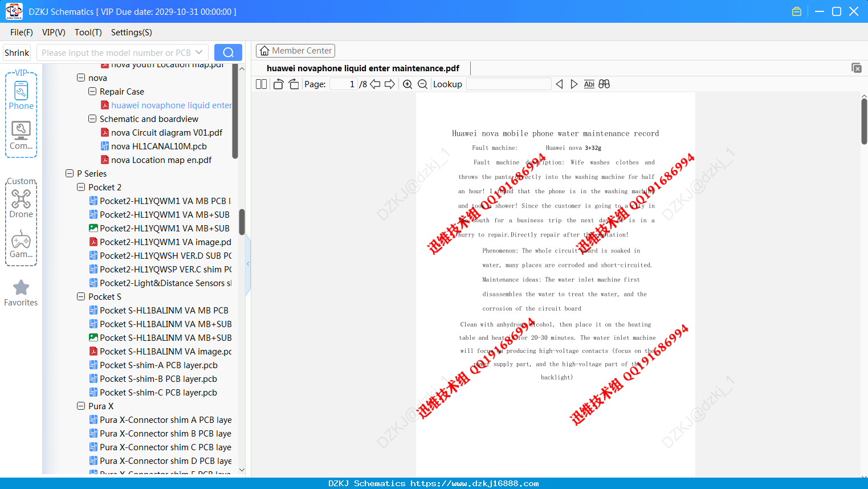Screen dimensions: 868x489
Task: Collapse the P Series node
Action: (70, 173)
